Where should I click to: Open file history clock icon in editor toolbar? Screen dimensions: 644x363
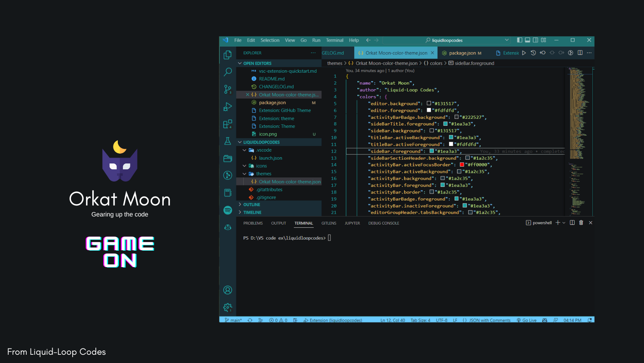[x=533, y=53]
